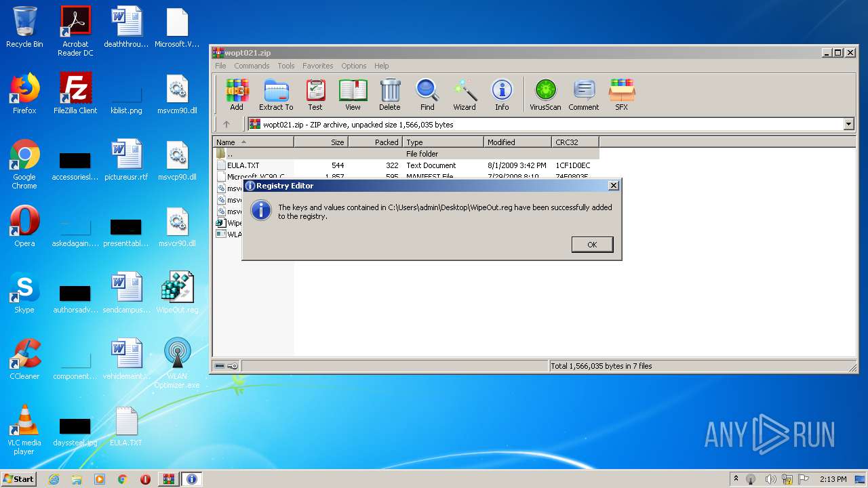
Task: Open the Tools menu
Action: 286,66
